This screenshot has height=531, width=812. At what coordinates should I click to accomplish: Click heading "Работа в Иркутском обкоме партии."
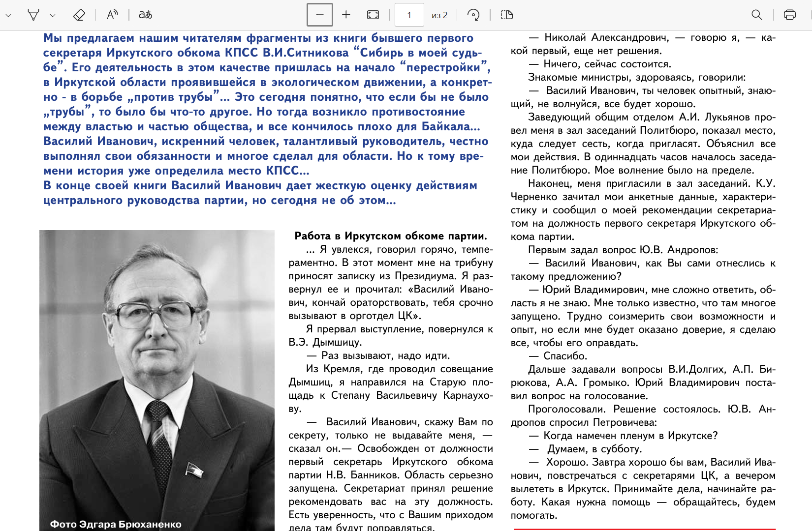[391, 236]
